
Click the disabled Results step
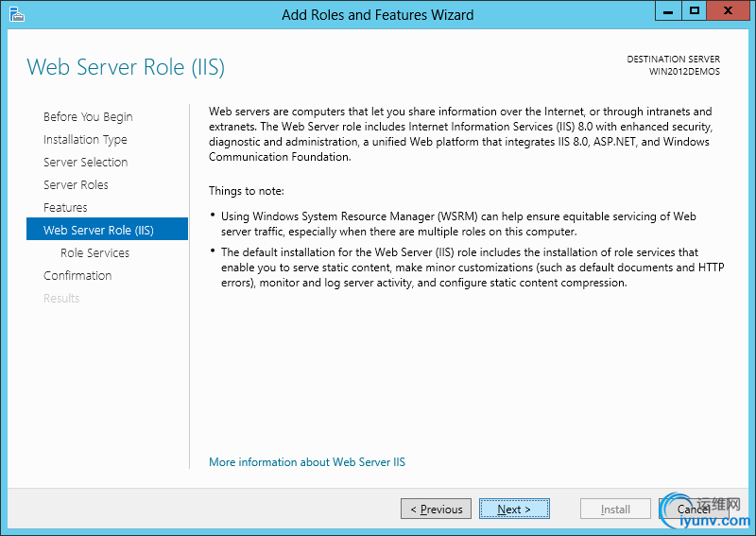coord(61,298)
